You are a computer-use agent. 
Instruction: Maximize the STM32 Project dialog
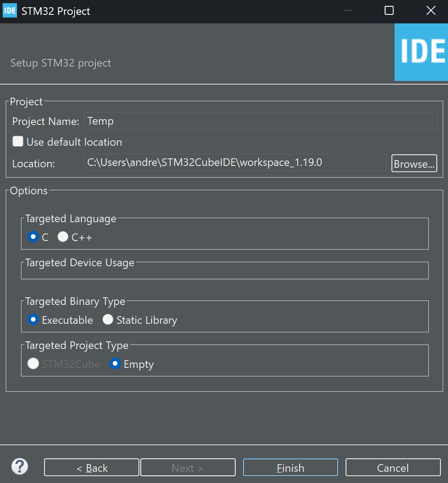pyautogui.click(x=389, y=11)
